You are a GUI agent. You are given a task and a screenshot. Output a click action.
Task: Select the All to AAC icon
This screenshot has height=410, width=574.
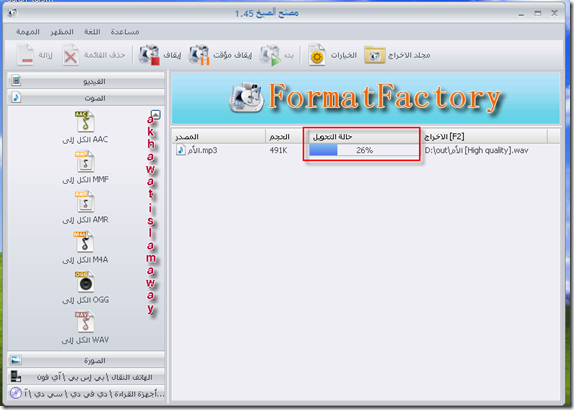click(x=85, y=121)
